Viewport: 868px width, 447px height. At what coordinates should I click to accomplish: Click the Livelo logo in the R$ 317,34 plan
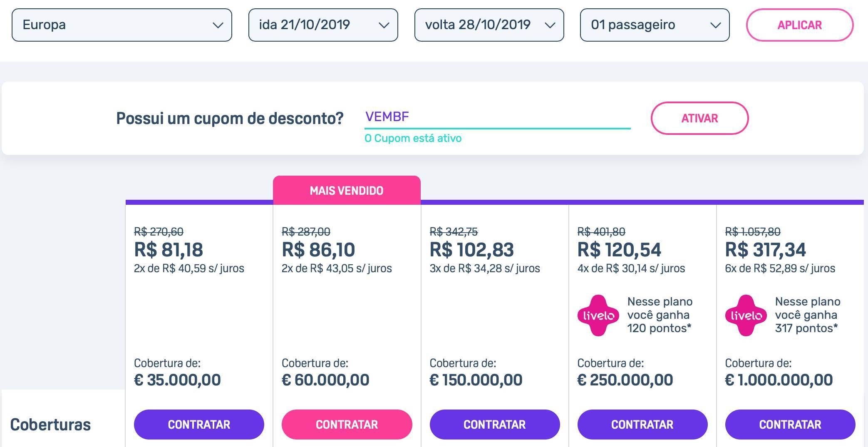[x=746, y=315]
